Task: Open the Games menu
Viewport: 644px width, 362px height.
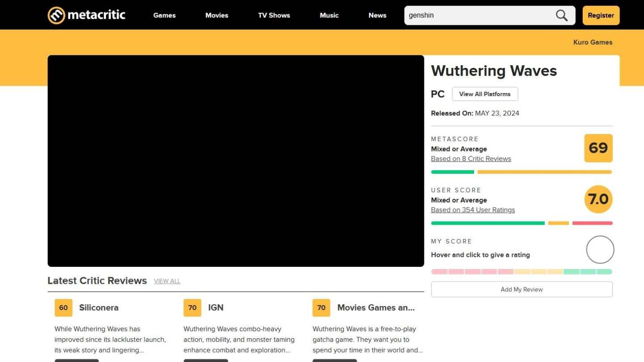Action: pyautogui.click(x=164, y=15)
